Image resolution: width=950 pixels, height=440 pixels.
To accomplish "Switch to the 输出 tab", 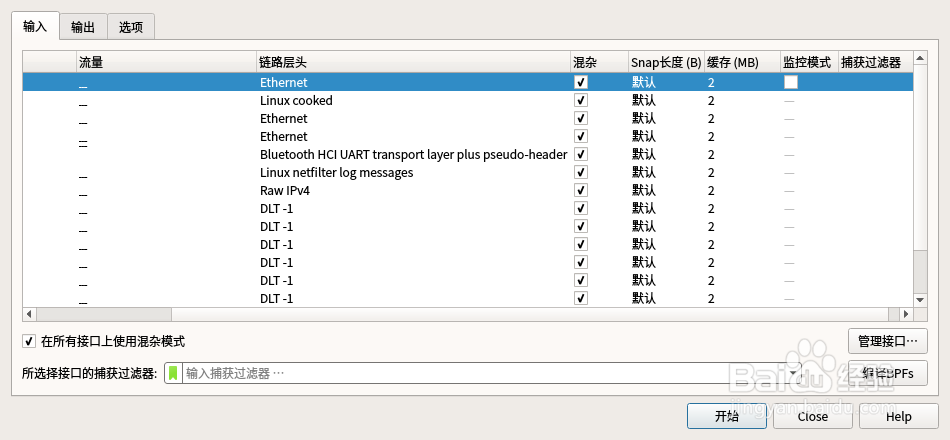I will click(x=83, y=27).
